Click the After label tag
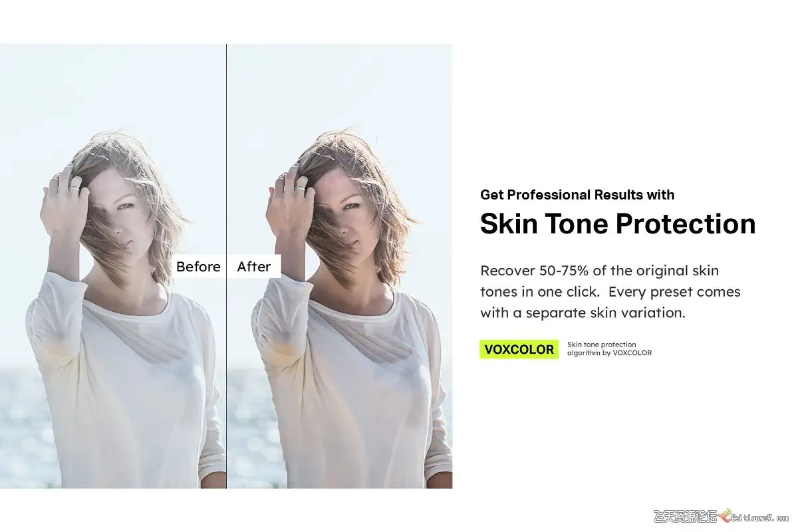 click(254, 267)
